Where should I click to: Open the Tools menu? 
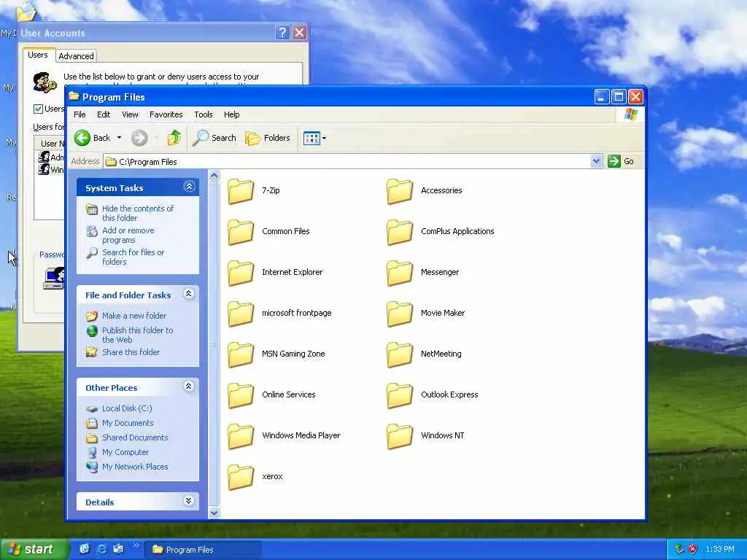click(x=204, y=114)
